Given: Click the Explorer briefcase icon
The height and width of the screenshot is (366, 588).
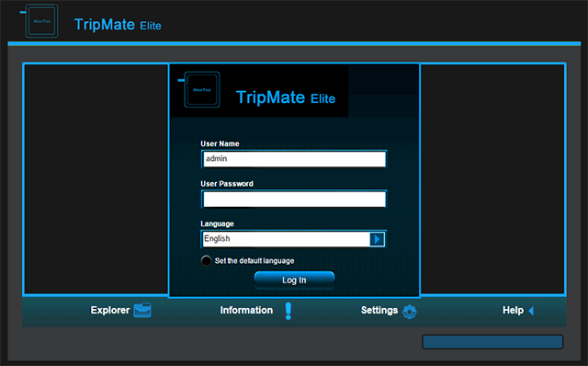Looking at the screenshot, I should [142, 310].
